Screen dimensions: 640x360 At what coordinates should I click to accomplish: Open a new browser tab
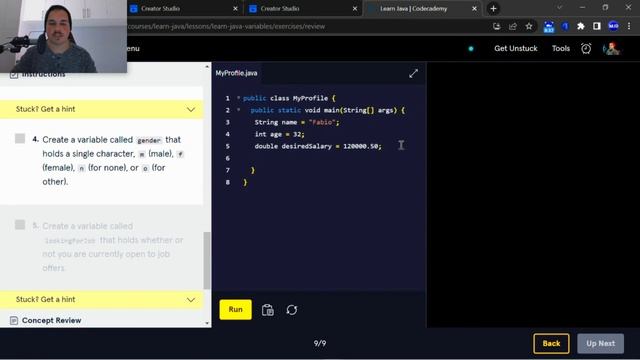pos(493,9)
